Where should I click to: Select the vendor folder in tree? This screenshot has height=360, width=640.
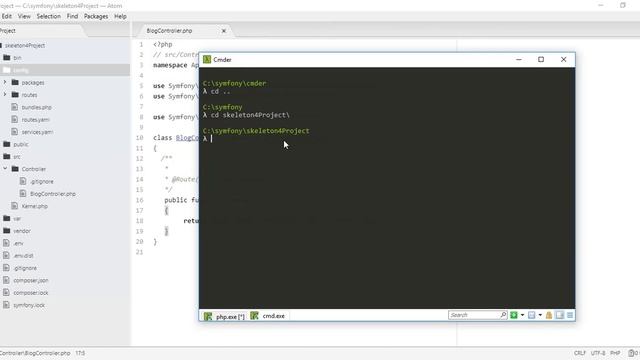point(22,231)
